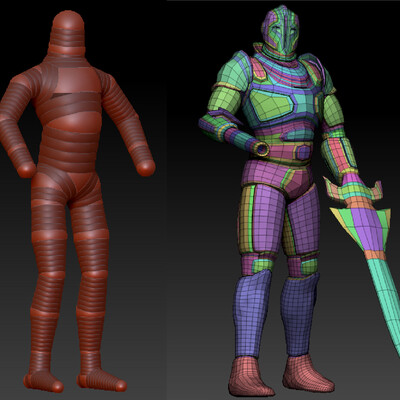The height and width of the screenshot is (400, 400).
Task: Click the green knee pad on knight's left knee
Action: [309, 266]
